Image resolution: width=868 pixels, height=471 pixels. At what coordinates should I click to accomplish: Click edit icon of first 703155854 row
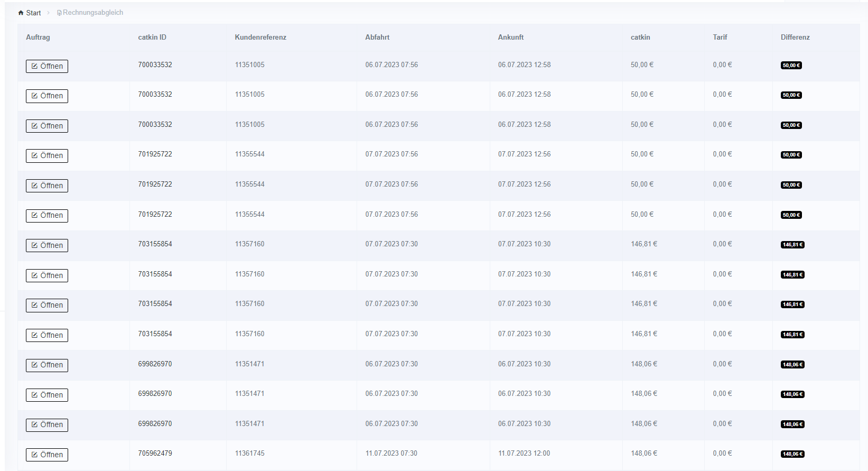pyautogui.click(x=34, y=245)
